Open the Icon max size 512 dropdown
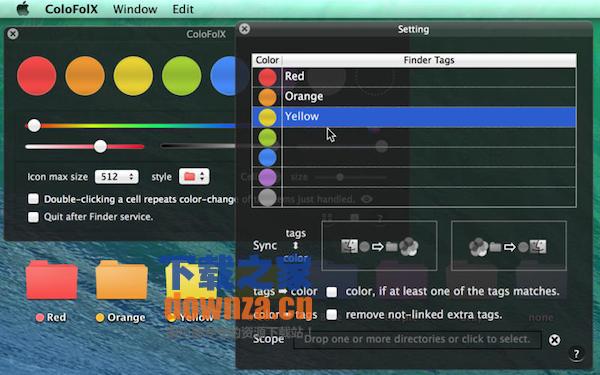The image size is (600, 375). tap(117, 176)
